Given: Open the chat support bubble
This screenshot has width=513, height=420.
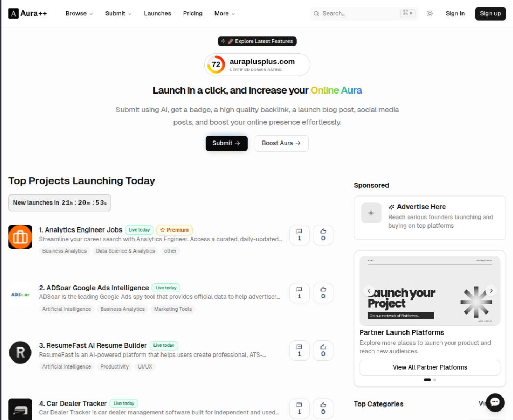Looking at the screenshot, I should [x=495, y=402].
